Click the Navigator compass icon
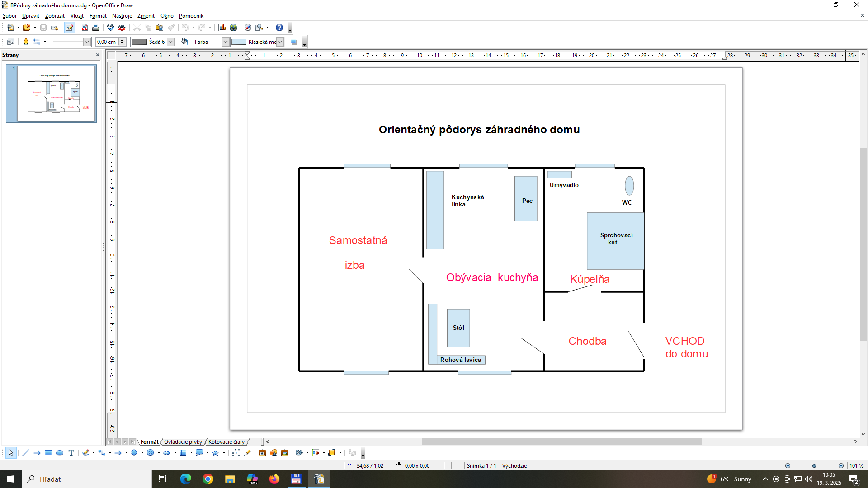The width and height of the screenshot is (868, 488). coord(248,28)
